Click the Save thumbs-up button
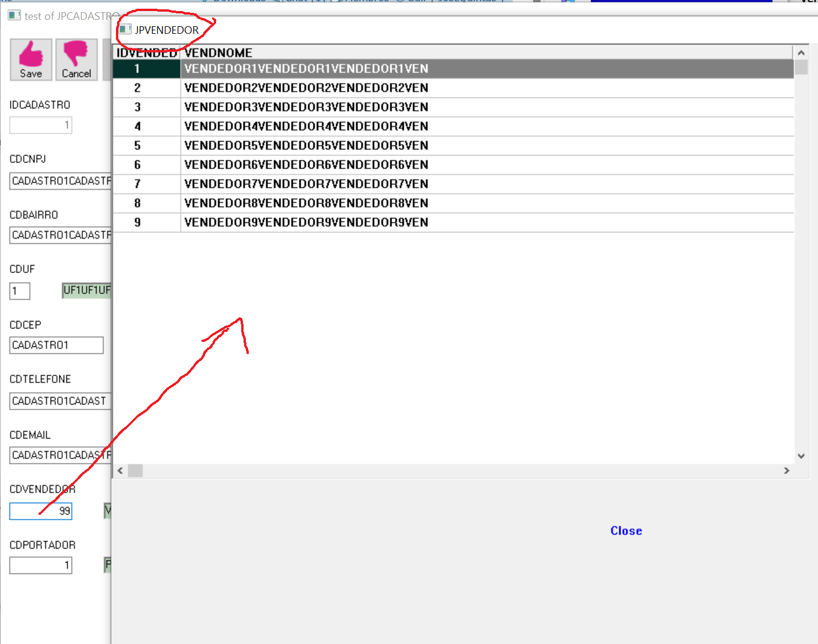The width and height of the screenshot is (818, 644). 31,59
